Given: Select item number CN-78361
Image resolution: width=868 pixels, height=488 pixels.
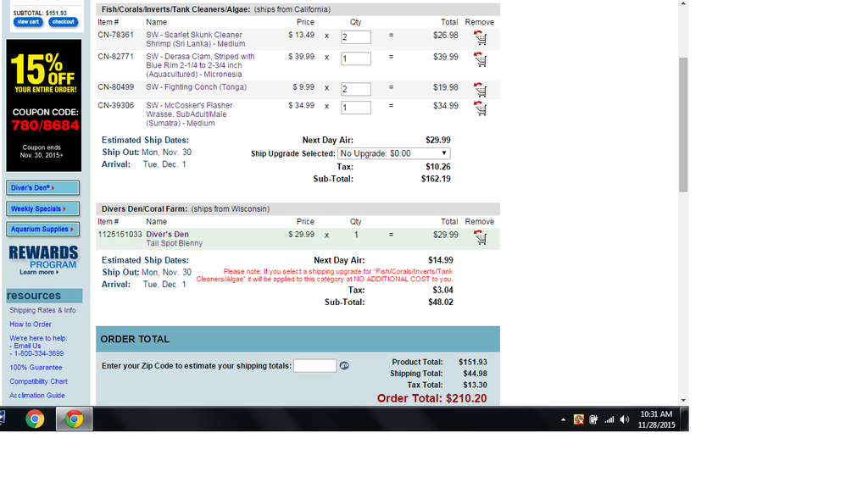Looking at the screenshot, I should point(115,35).
